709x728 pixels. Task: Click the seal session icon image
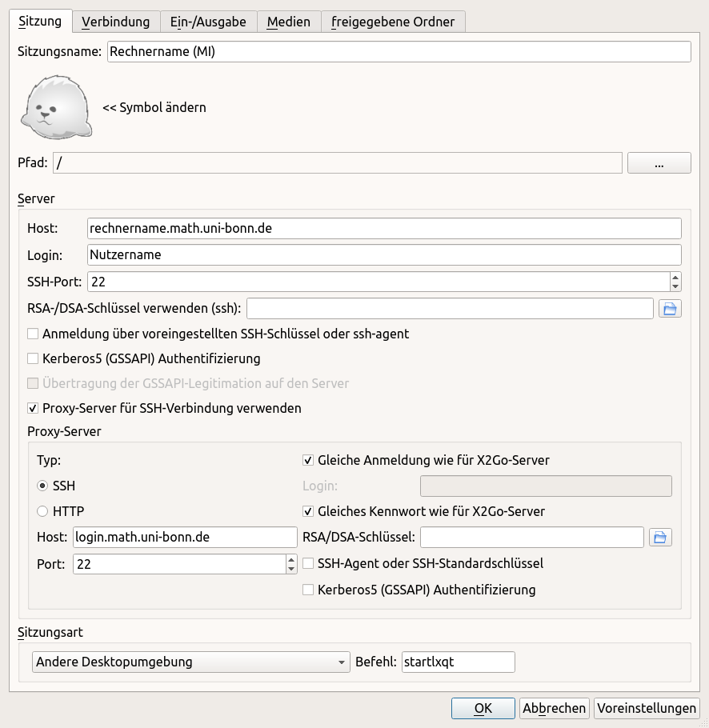(56, 107)
